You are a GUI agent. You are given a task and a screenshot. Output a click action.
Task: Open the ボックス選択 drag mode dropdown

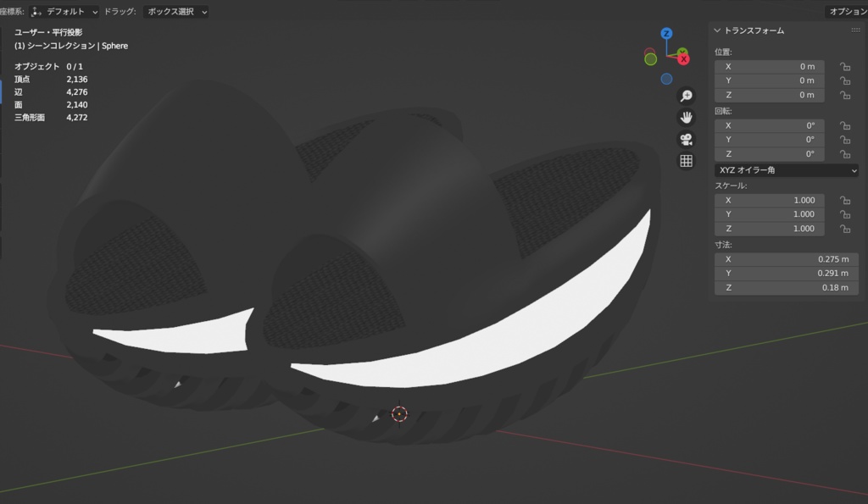(176, 12)
